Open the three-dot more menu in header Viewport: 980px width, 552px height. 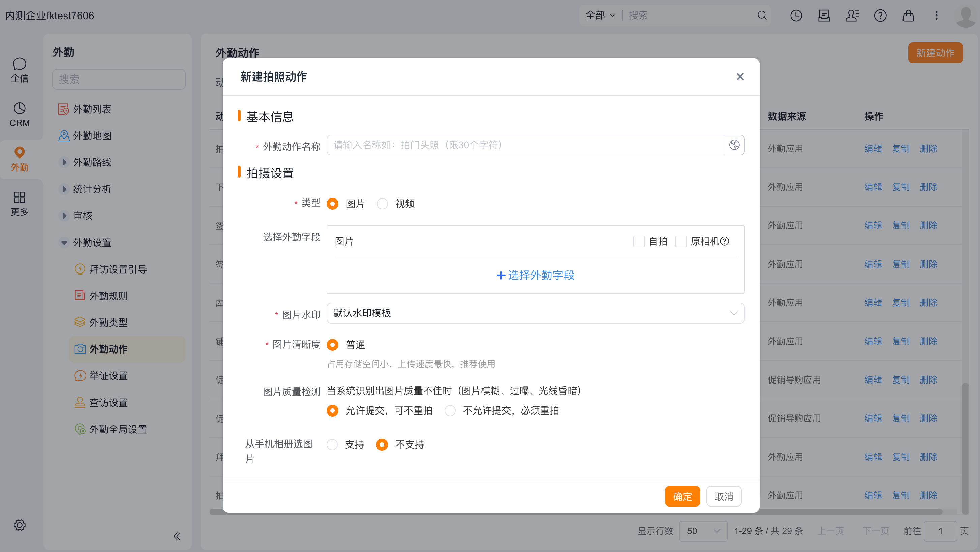click(936, 16)
